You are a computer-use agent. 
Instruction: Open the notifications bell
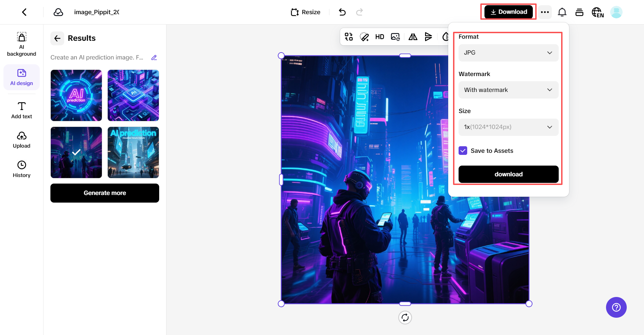point(562,12)
